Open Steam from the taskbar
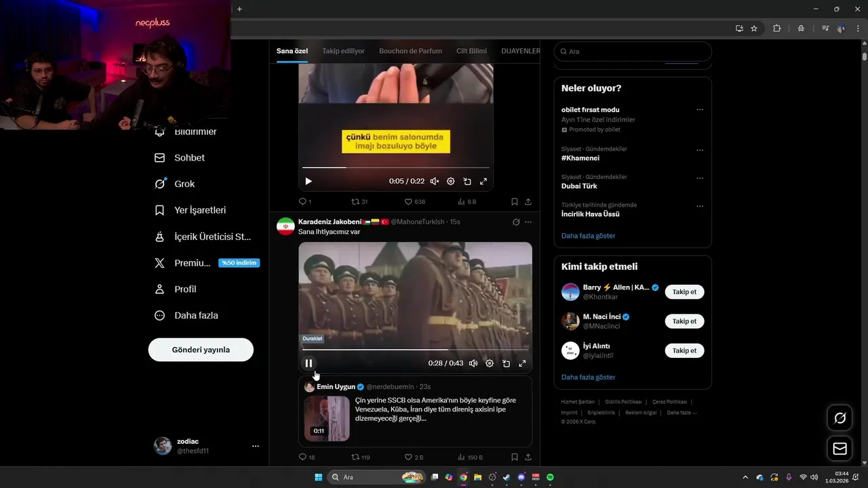 pyautogui.click(x=507, y=477)
